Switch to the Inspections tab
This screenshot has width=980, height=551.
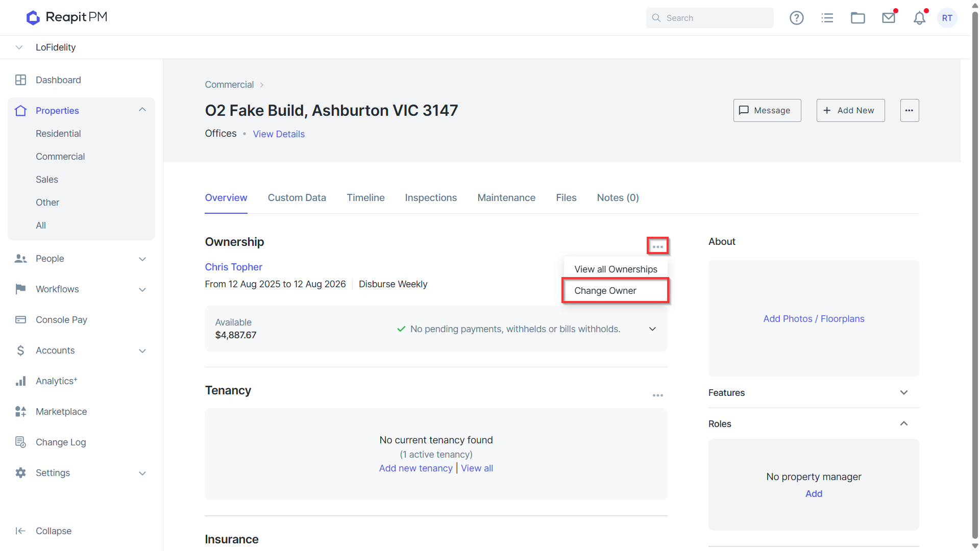pos(430,197)
